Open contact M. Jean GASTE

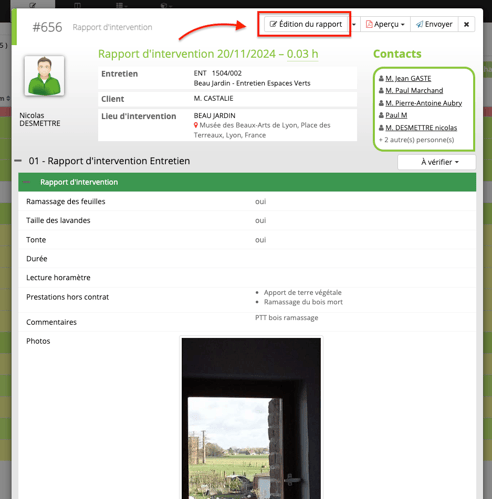coord(408,78)
